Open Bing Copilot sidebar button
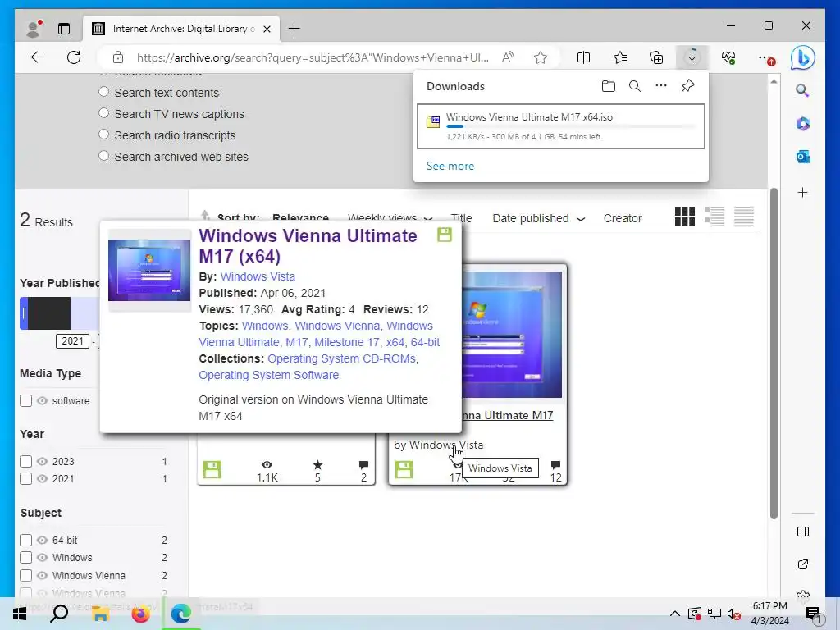 point(802,57)
